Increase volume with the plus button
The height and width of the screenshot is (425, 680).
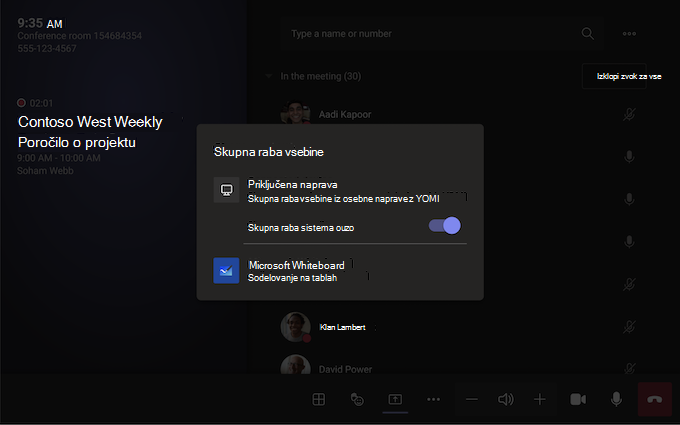[x=540, y=399]
